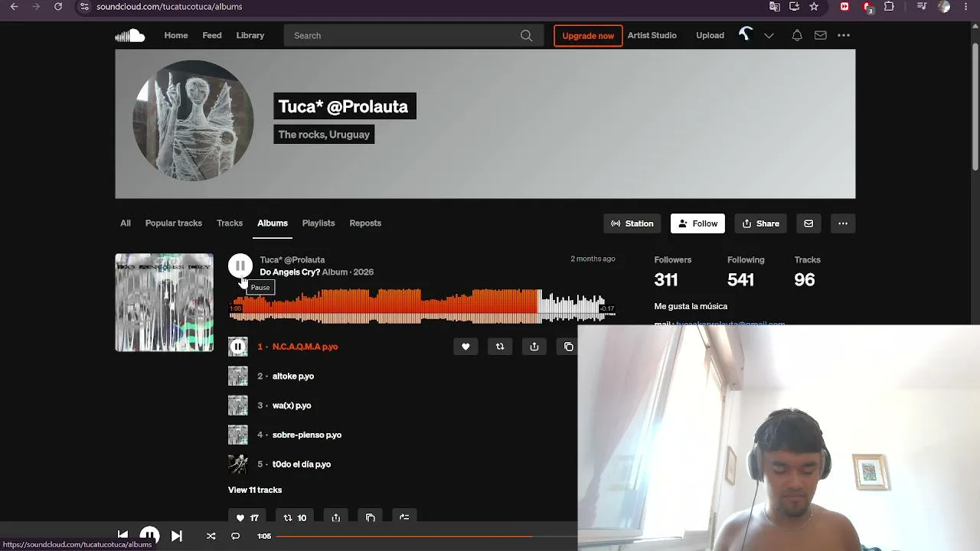Follow Tuca* @Prolauta
The height and width of the screenshot is (551, 980).
(x=697, y=223)
